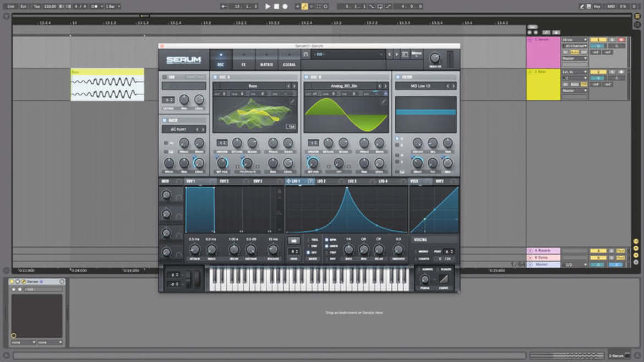Edit OSC A wavetable with pencil icon
644x362 pixels.
(292, 101)
